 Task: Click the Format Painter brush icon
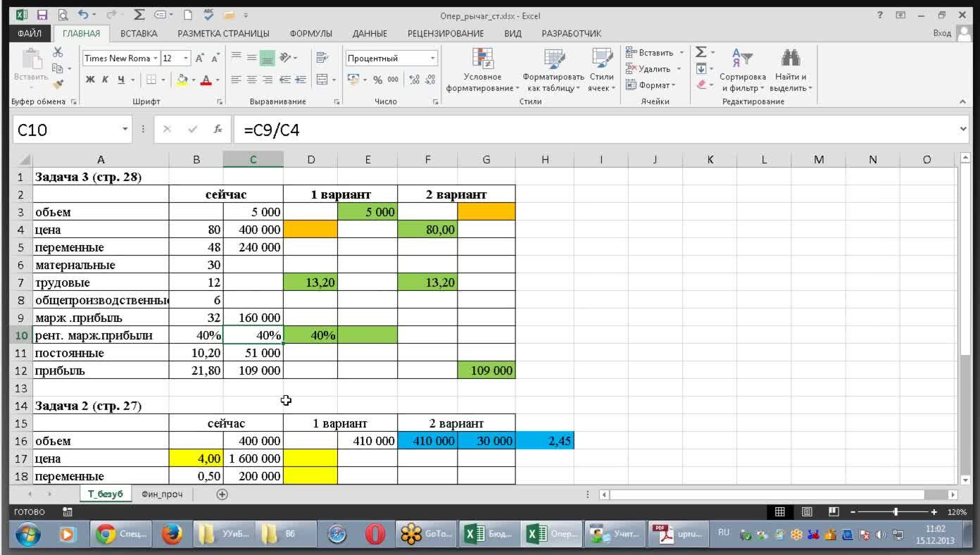pyautogui.click(x=58, y=85)
